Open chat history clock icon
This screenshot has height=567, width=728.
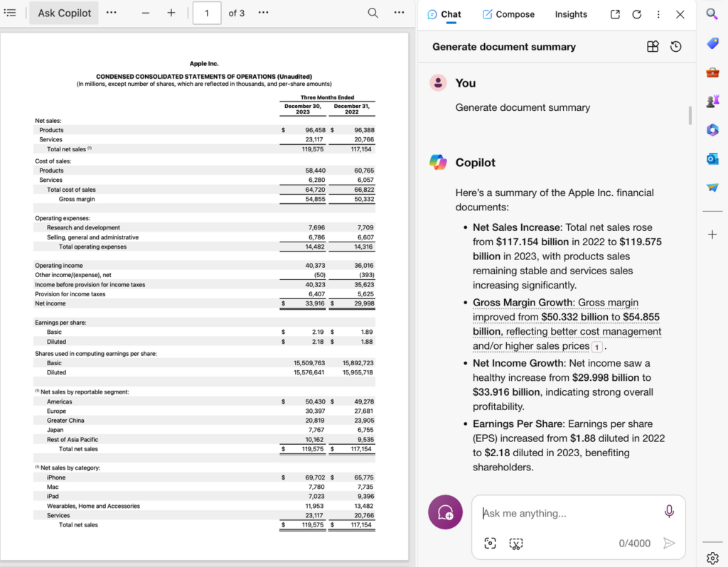[x=676, y=46]
